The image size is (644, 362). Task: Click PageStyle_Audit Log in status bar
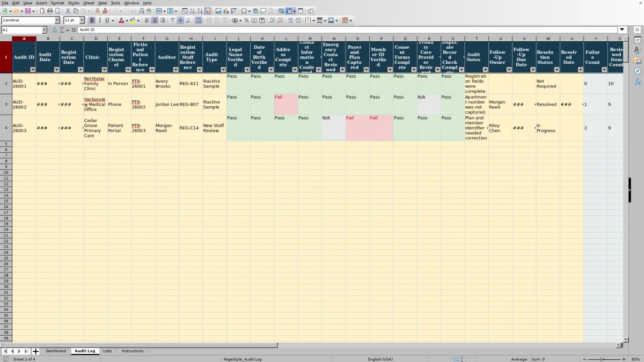pyautogui.click(x=243, y=359)
